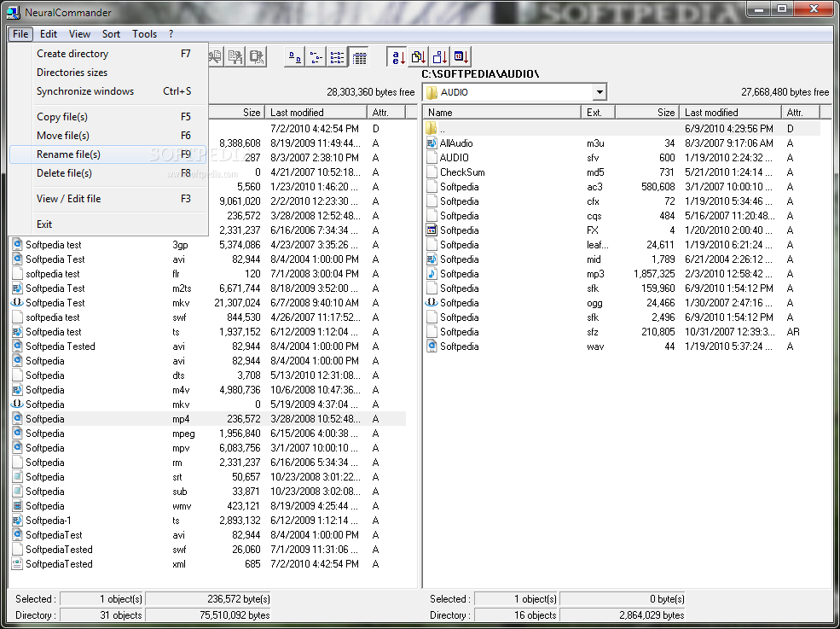Click left panel Last modified column header
The width and height of the screenshot is (840, 629).
[x=316, y=112]
